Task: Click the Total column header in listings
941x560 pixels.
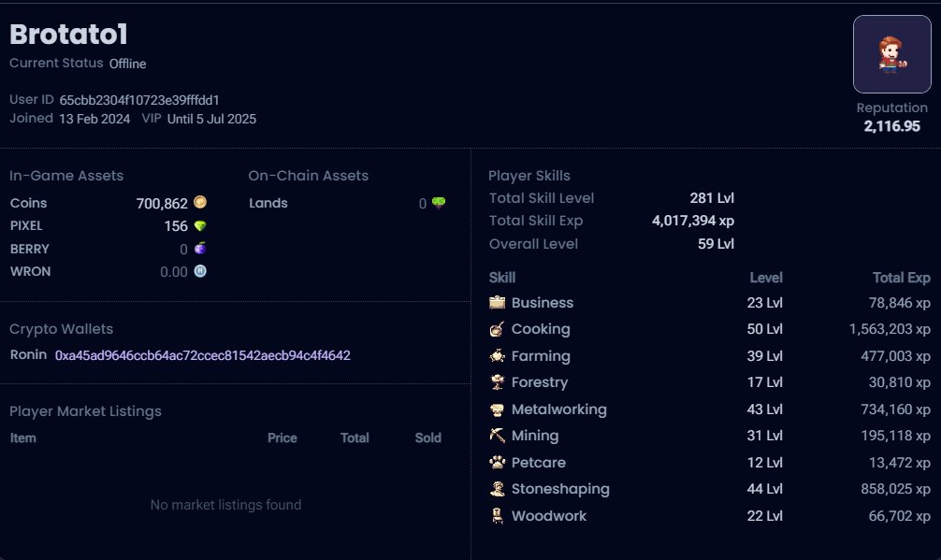Action: tap(355, 438)
